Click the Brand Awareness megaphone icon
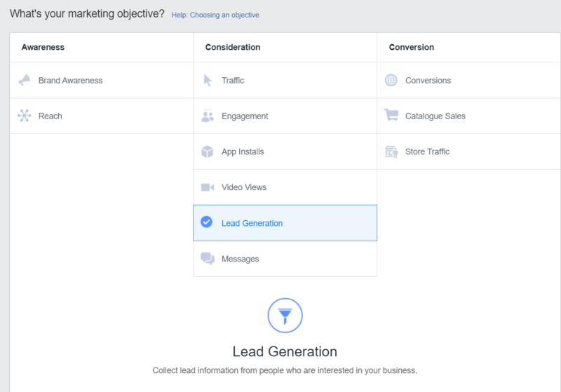Viewport: 561px width, 392px height. (x=25, y=80)
